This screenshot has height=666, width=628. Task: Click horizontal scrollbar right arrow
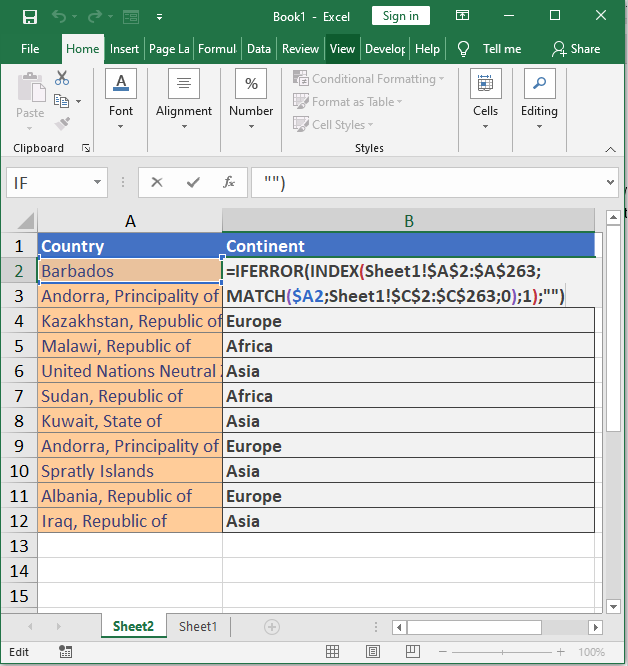tap(595, 627)
